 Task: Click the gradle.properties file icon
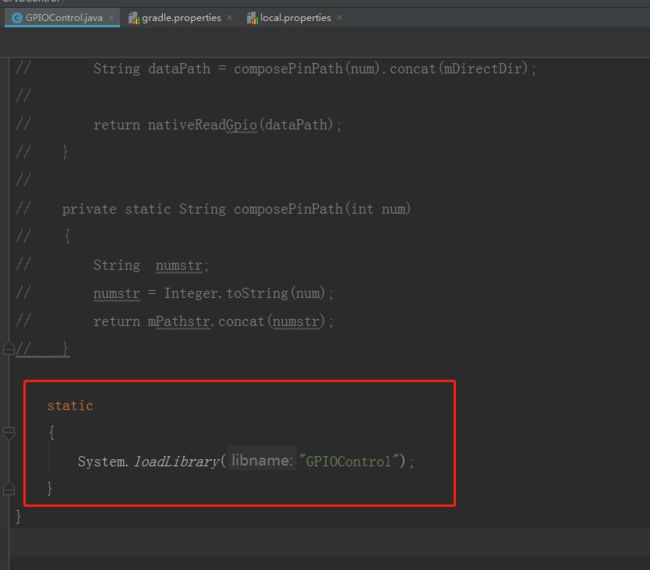(133, 18)
